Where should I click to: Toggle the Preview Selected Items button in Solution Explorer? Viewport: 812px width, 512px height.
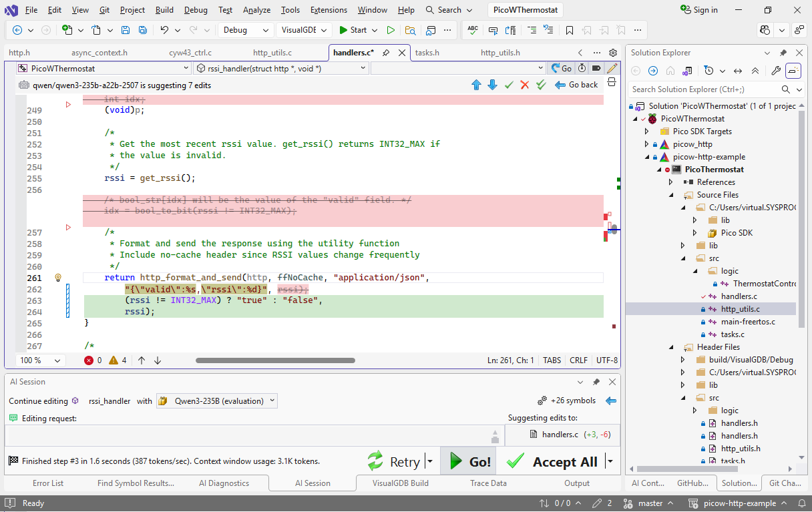pos(793,71)
